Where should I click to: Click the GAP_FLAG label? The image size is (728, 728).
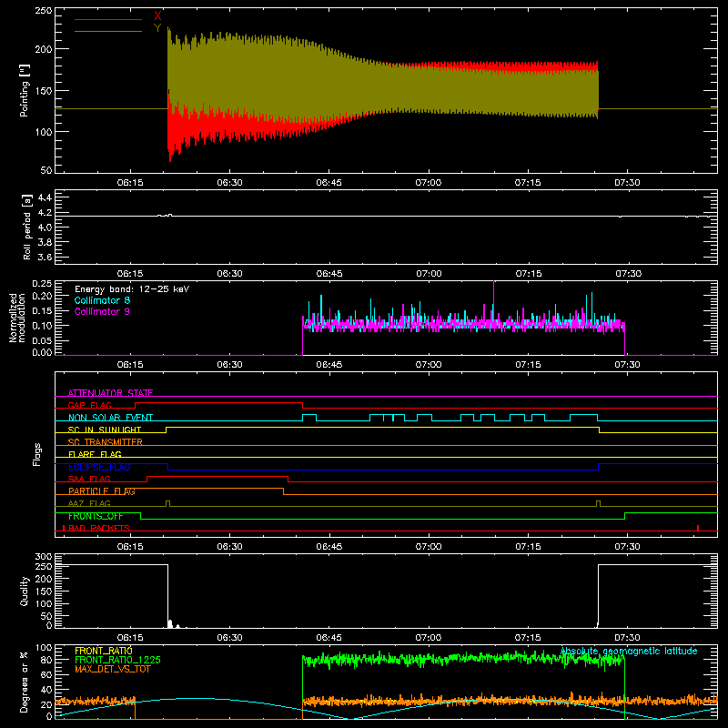point(89,405)
